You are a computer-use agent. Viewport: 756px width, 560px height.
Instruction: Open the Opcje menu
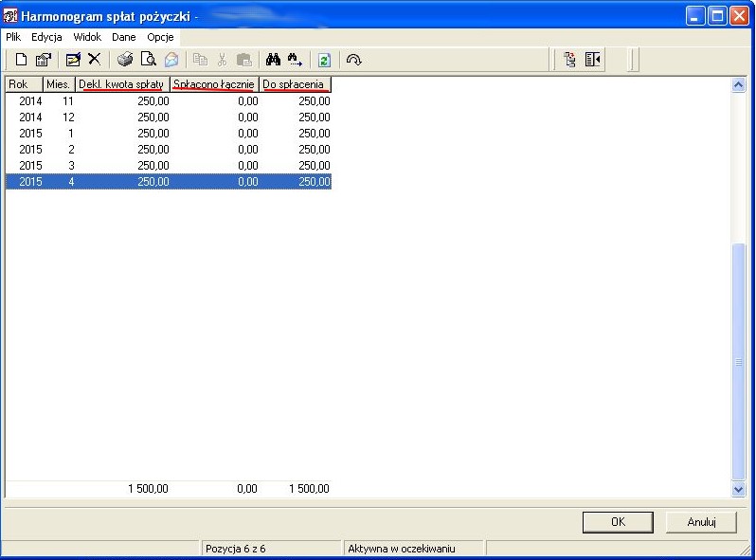coord(160,37)
